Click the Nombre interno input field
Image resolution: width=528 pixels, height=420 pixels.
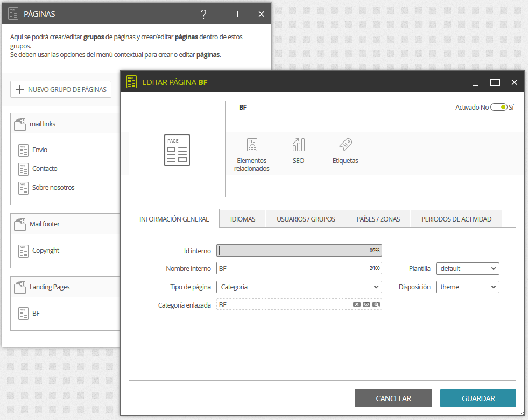299,268
